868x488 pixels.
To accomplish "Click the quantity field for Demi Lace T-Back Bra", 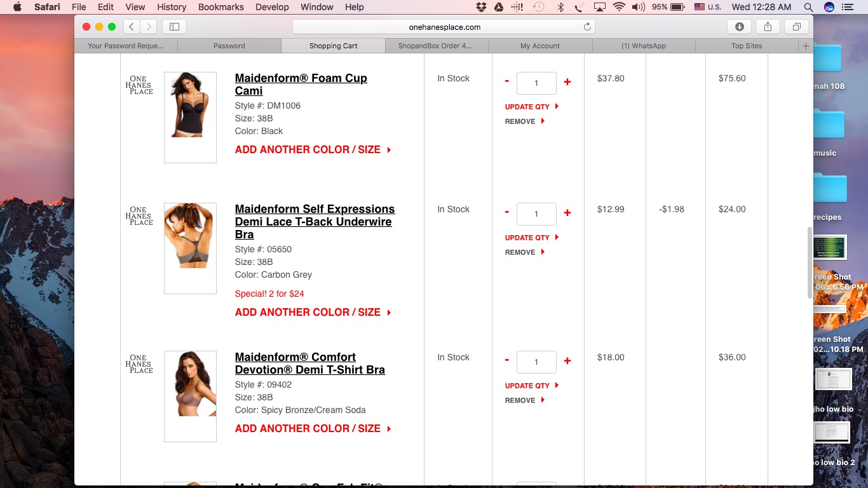I will click(536, 214).
